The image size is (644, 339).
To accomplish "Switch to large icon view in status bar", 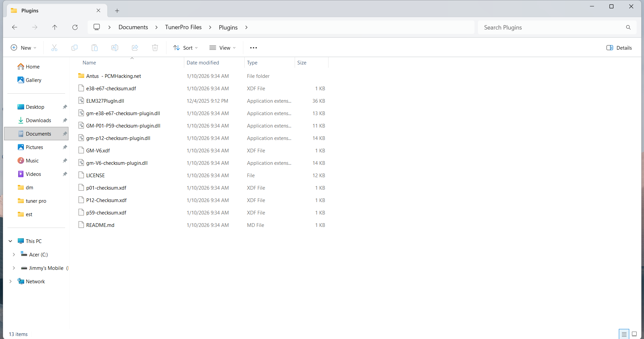I will 635,334.
